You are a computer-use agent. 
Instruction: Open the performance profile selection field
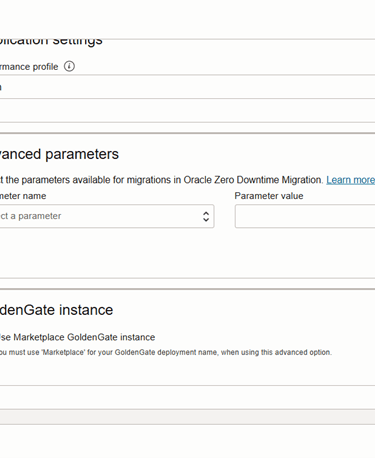click(x=187, y=87)
